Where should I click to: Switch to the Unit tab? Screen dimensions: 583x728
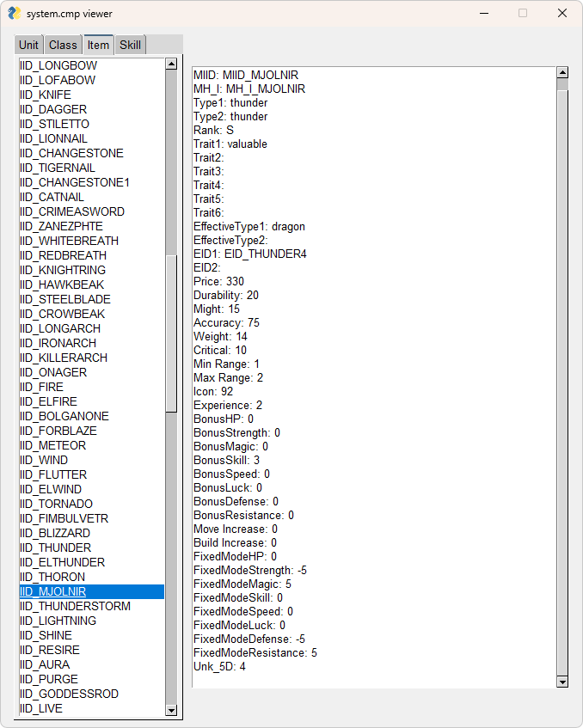click(29, 46)
